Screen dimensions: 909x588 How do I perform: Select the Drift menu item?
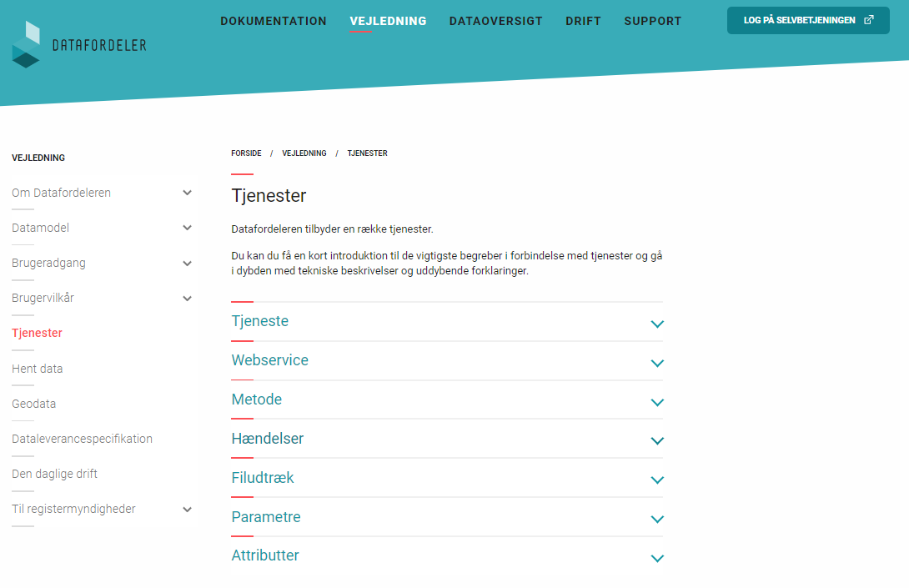(x=583, y=21)
